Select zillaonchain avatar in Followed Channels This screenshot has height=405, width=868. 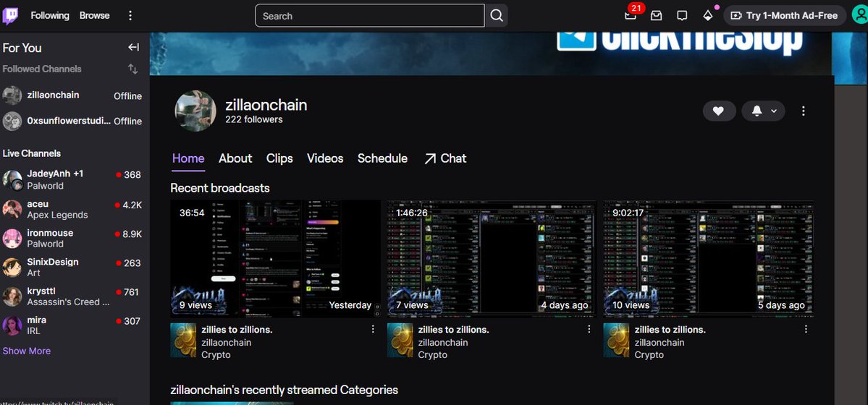[12, 95]
